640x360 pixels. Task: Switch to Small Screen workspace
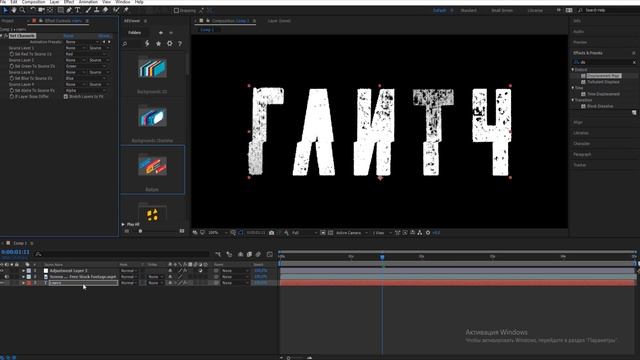click(x=502, y=10)
